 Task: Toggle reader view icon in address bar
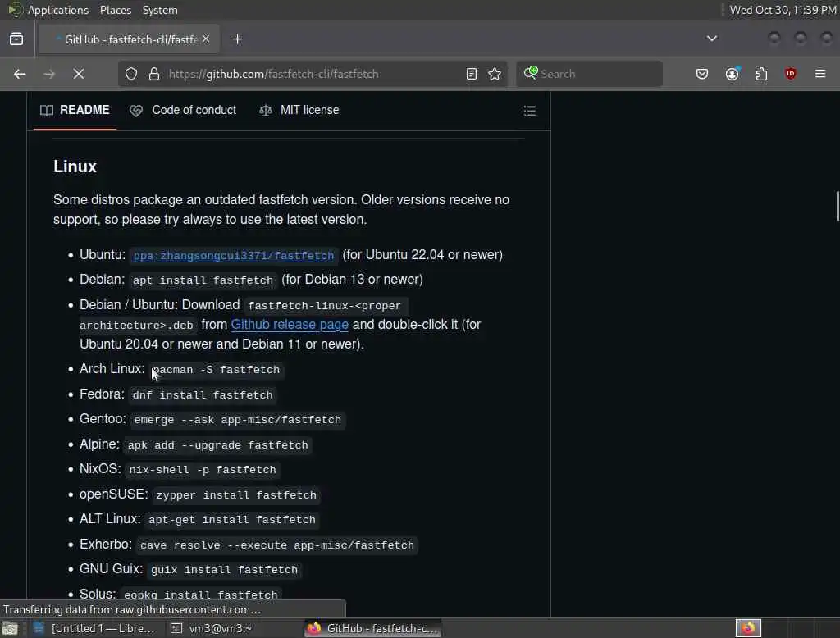[x=472, y=74]
